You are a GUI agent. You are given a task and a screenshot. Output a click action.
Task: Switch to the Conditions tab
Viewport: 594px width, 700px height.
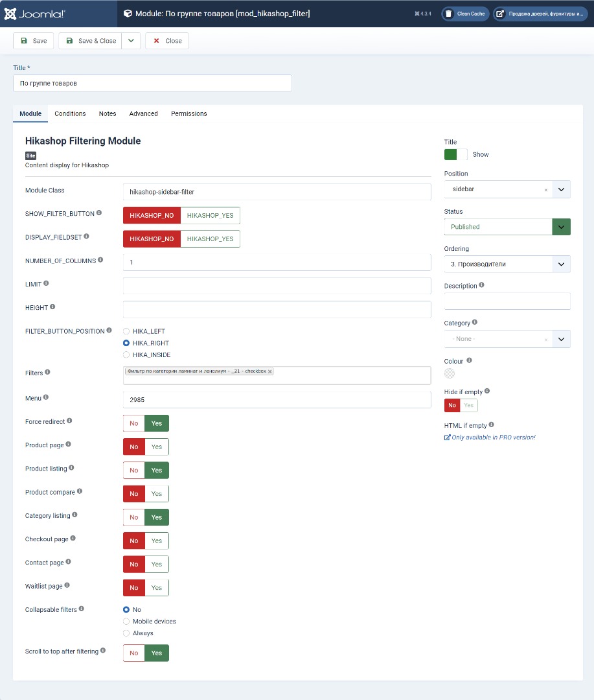coord(70,114)
